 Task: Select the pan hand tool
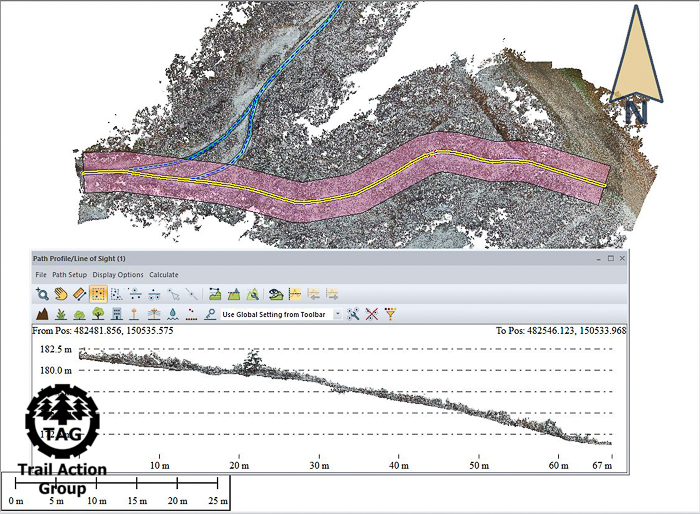pos(61,294)
